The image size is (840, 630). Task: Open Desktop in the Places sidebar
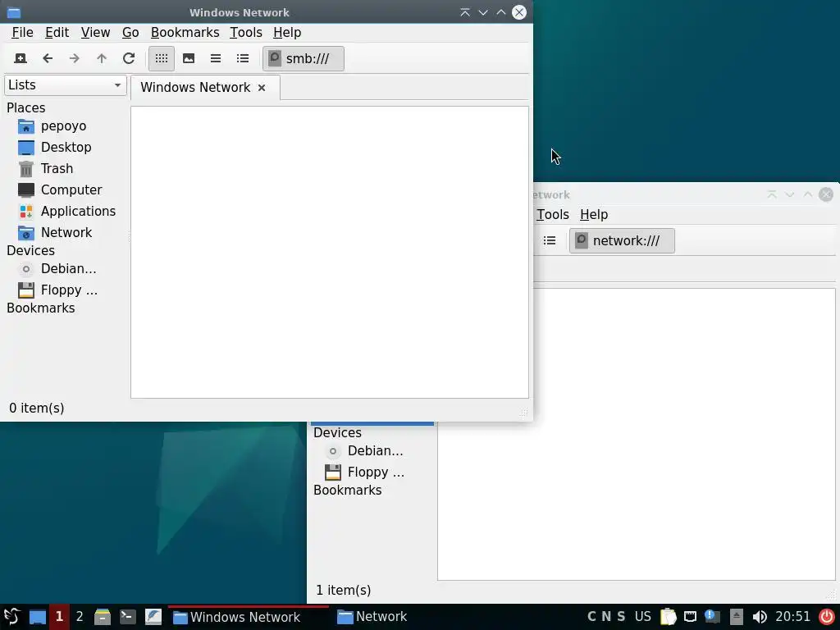click(x=64, y=148)
